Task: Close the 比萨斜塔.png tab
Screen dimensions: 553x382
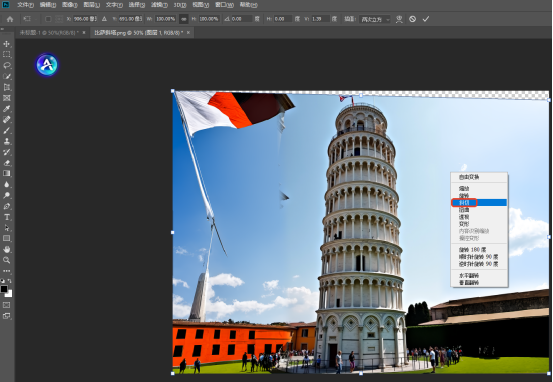Action: [x=188, y=32]
